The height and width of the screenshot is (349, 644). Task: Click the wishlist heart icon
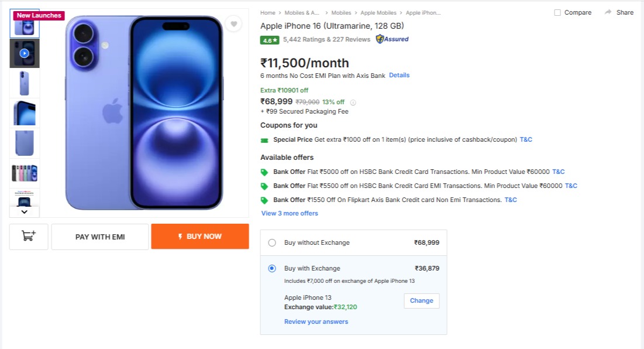[x=233, y=24]
